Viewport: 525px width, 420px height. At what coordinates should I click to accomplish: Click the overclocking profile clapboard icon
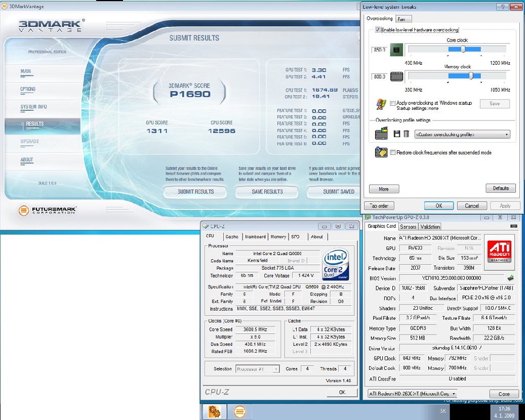[x=381, y=134]
